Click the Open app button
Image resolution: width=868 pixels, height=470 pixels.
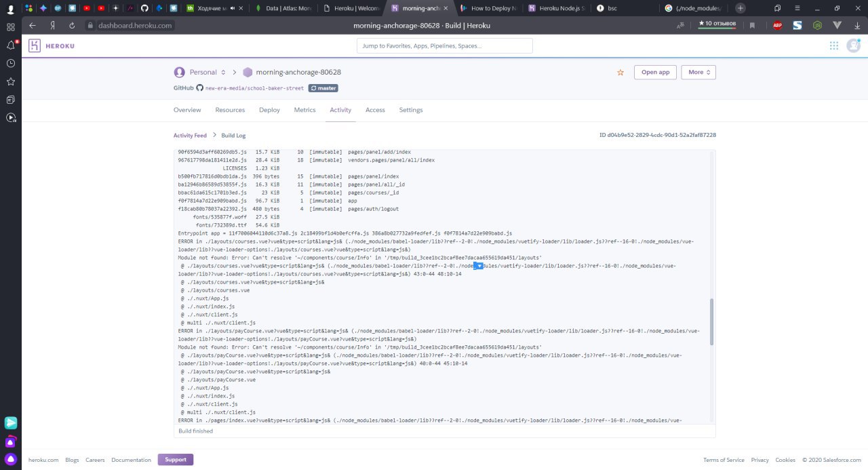click(655, 72)
